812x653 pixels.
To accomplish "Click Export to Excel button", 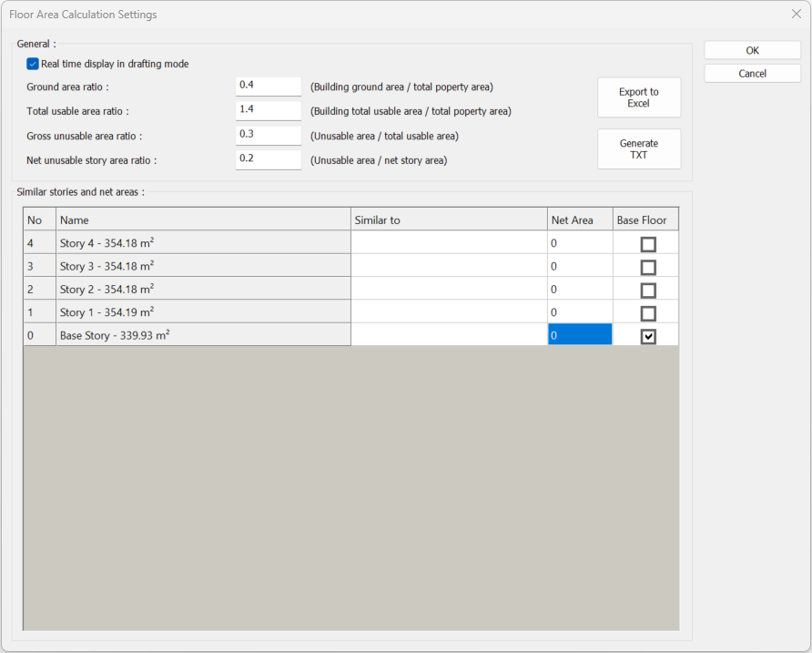I will pyautogui.click(x=638, y=97).
